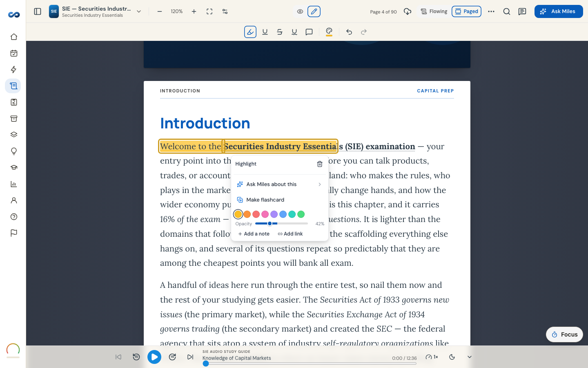The width and height of the screenshot is (588, 368).
Task: Zoom out with the minus button
Action: 160,11
